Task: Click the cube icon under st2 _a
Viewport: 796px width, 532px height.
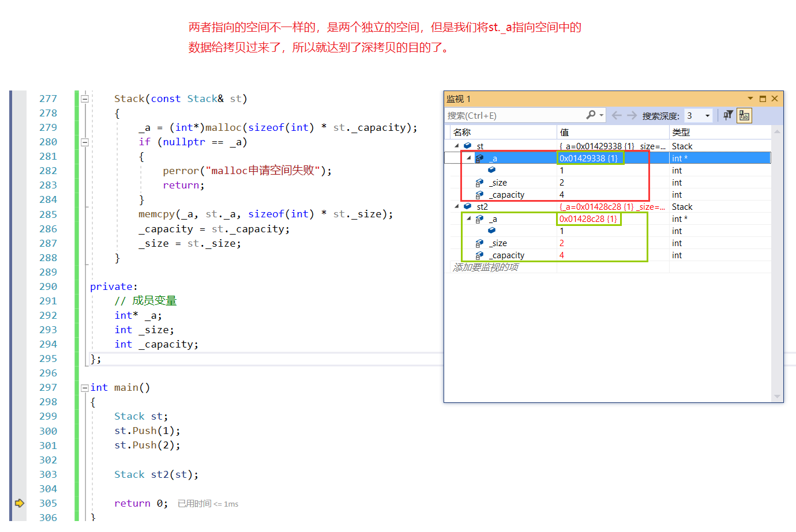Action: 492,231
